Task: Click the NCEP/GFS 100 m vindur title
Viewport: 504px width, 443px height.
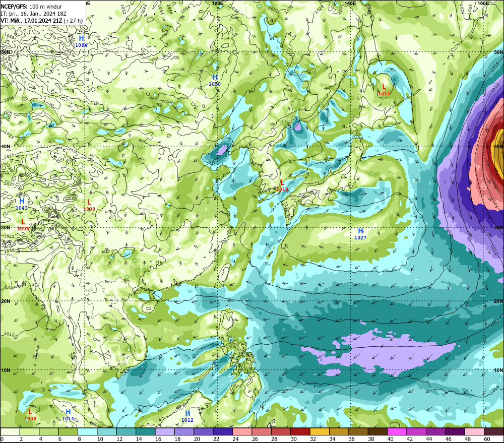Action: 31,7
